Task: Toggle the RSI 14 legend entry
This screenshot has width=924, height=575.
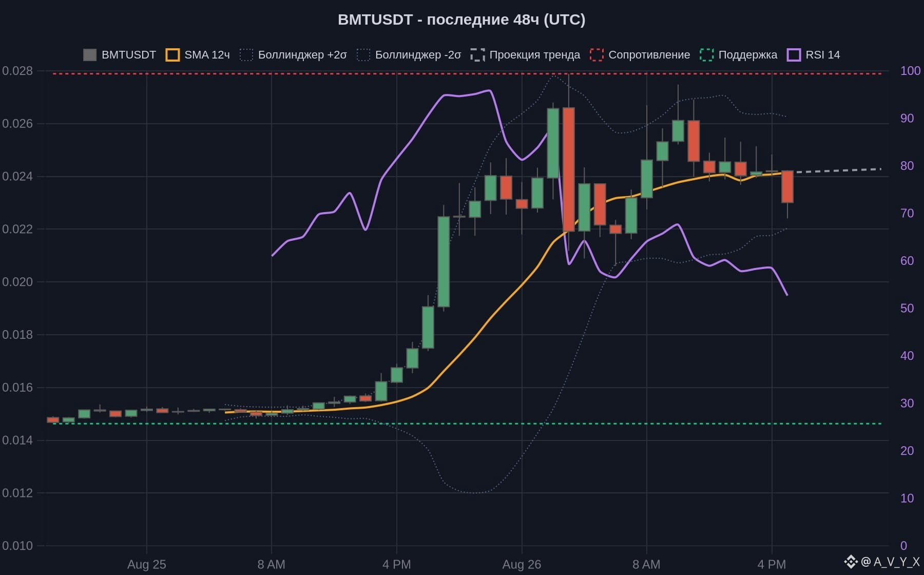Action: [x=814, y=55]
